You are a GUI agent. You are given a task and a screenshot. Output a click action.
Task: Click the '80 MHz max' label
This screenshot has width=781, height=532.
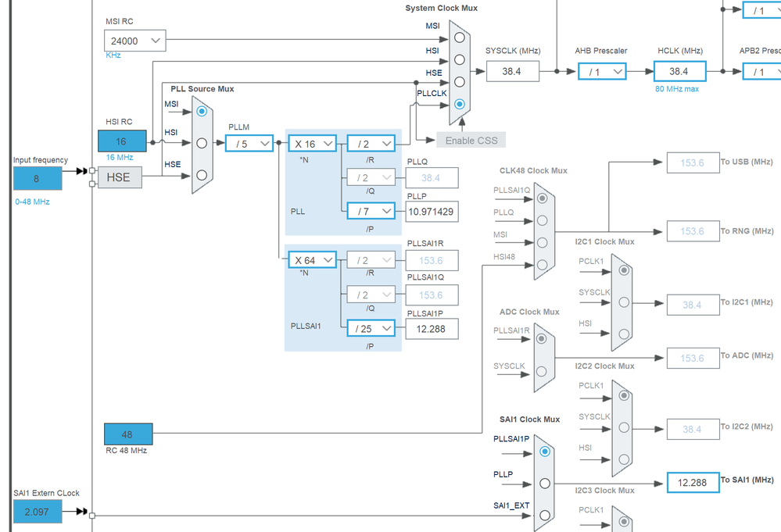coord(677,88)
